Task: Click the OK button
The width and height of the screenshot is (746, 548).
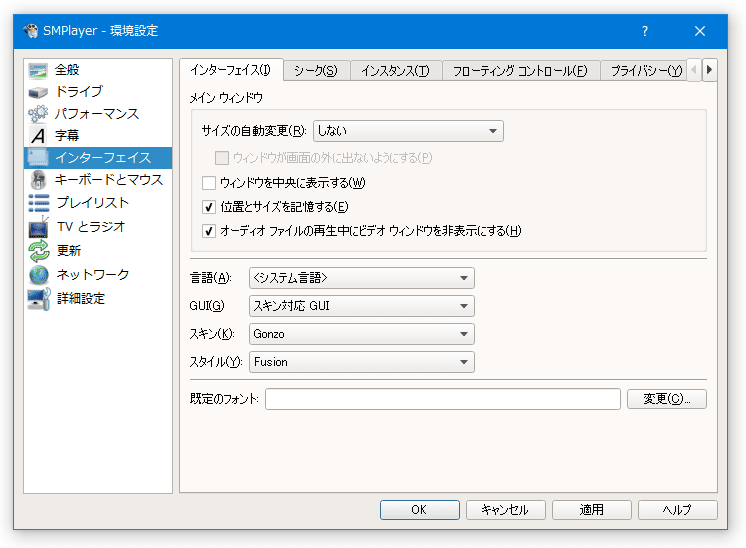Action: pos(420,510)
